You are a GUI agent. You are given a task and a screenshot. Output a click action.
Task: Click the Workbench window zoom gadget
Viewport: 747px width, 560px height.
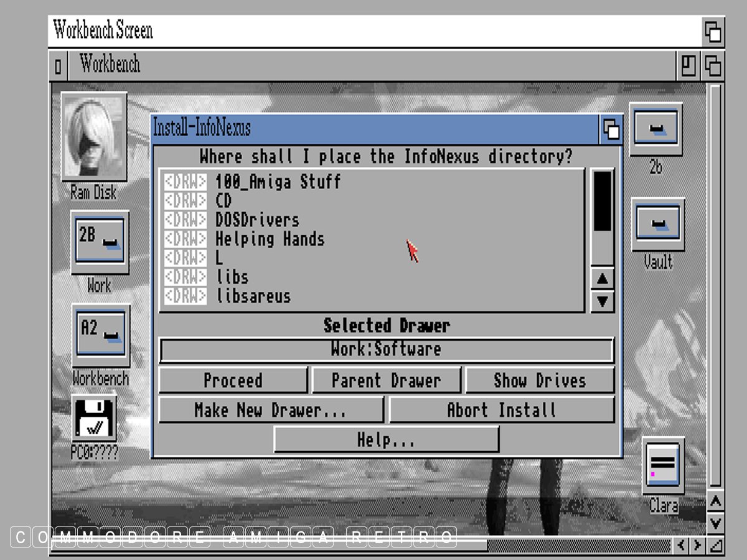[688, 66]
